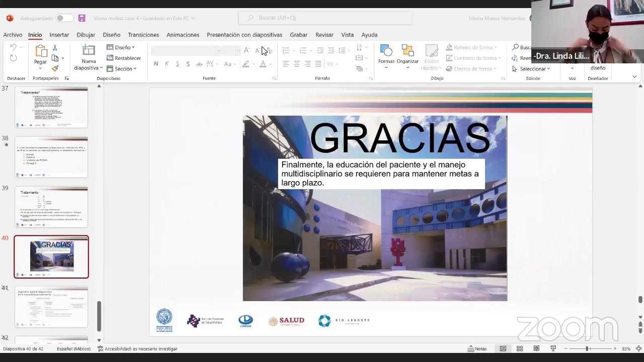Open the font name combo box
Screen dimensions: 644x362
[186, 50]
